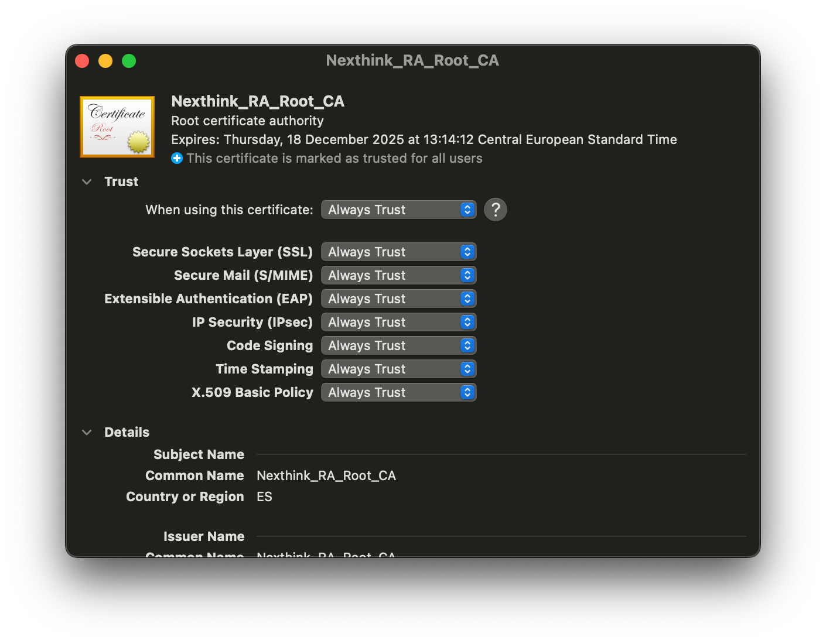
Task: Click the Subject Common Name value Nexthink_RA_Root_CA
Action: (326, 475)
